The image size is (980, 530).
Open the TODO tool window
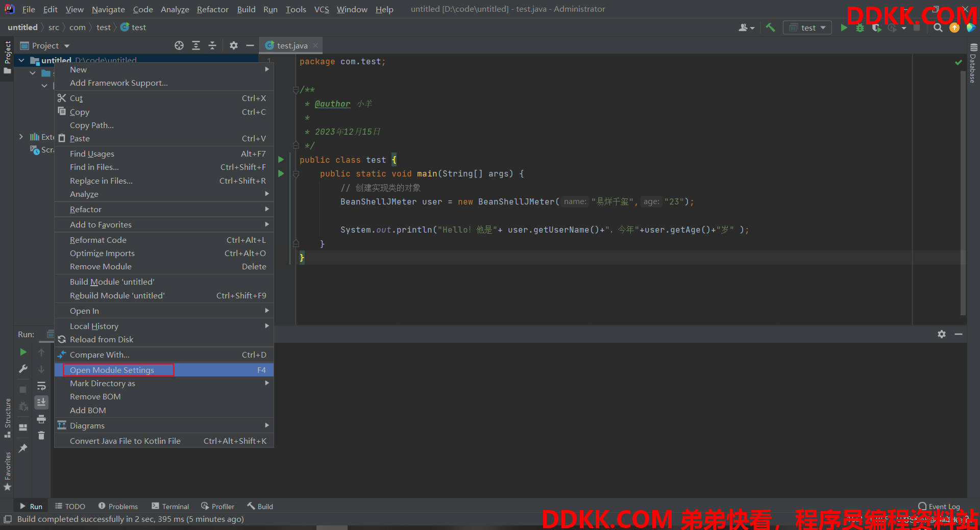[x=70, y=506]
